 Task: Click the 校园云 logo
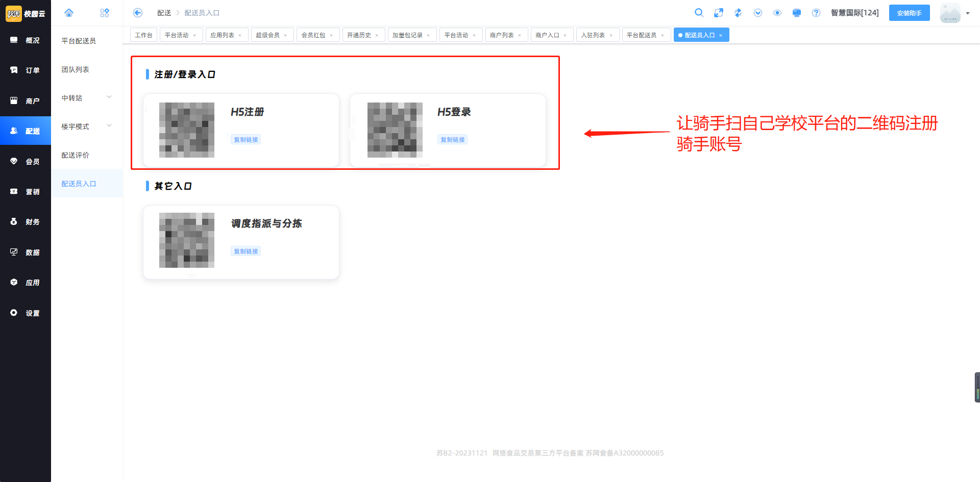click(x=26, y=14)
